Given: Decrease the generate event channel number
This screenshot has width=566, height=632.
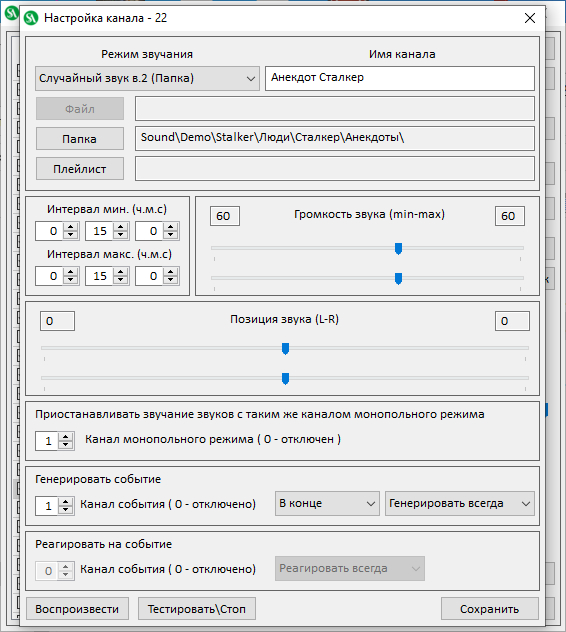Looking at the screenshot, I should point(66,509).
